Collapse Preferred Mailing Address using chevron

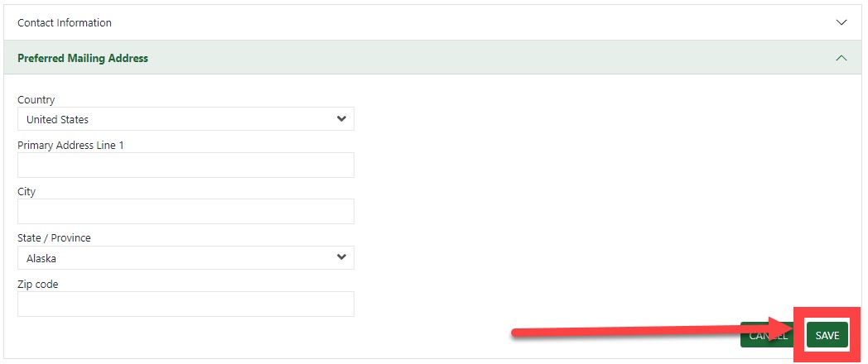(841, 58)
